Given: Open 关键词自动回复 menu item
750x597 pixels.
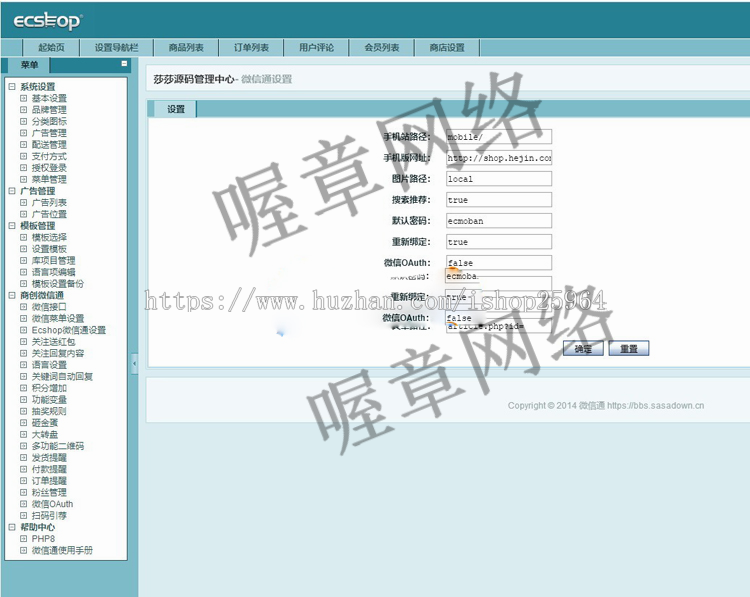Looking at the screenshot, I should click(62, 376).
